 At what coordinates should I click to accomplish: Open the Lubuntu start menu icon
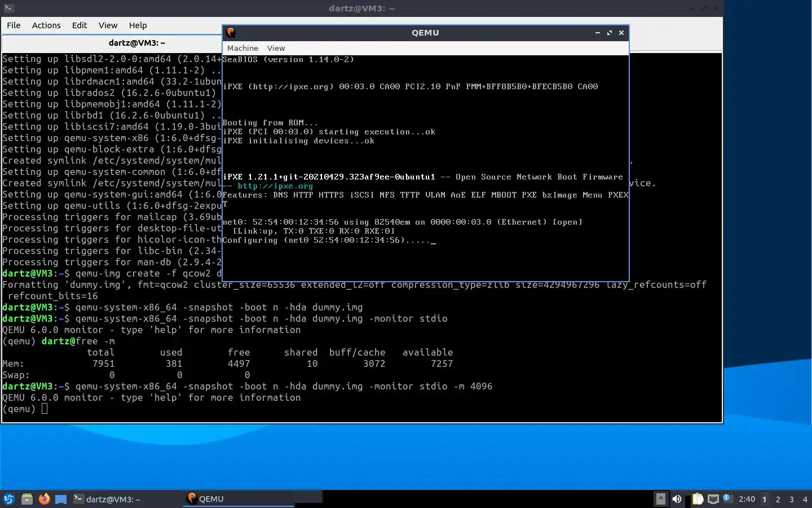click(9, 499)
